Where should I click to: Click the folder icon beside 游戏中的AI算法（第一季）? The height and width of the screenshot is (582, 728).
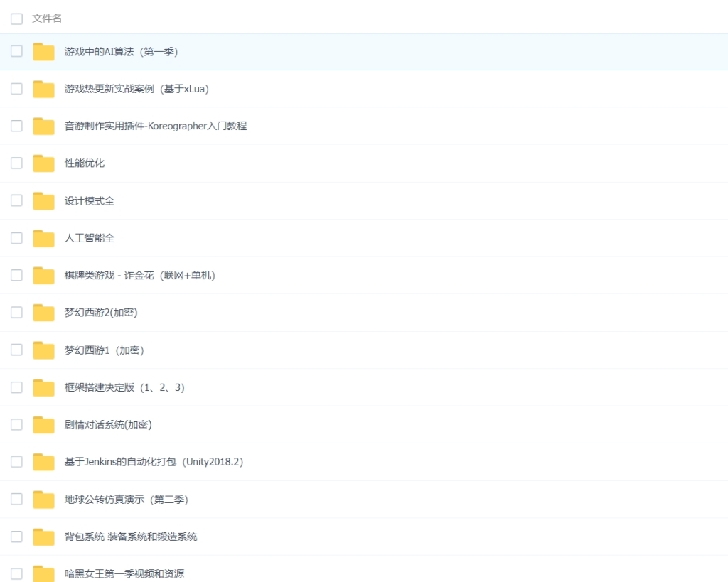[x=43, y=51]
